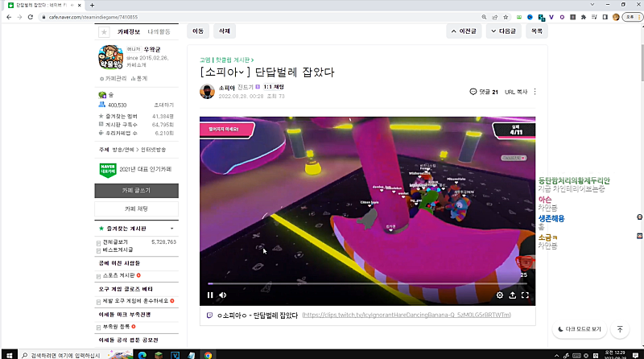Go to previous post with 이전글
Viewport: 644px width, 359px height.
point(464,31)
